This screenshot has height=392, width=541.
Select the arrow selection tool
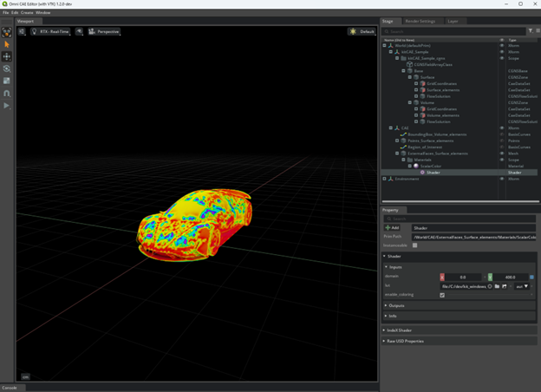(x=7, y=44)
